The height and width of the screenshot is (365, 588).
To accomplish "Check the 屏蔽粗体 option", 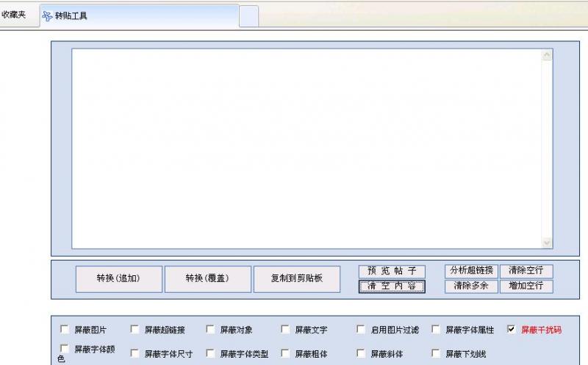I will pos(285,353).
